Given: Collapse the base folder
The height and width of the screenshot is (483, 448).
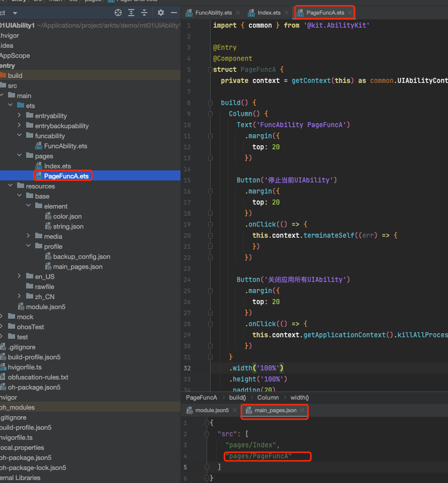Looking at the screenshot, I should coord(20,196).
